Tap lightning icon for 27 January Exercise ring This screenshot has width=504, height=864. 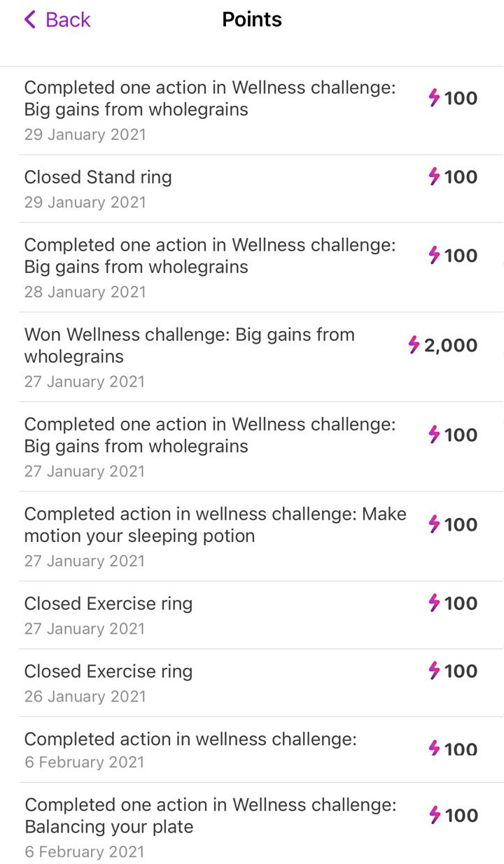coord(434,604)
